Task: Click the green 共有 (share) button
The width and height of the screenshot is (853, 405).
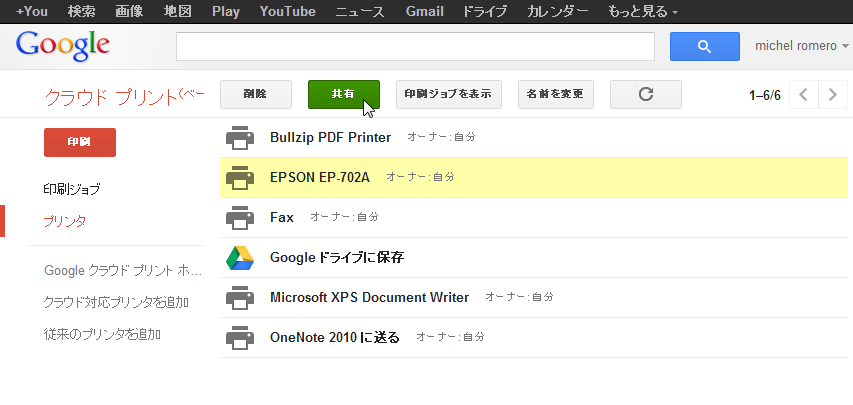Action: pyautogui.click(x=344, y=94)
